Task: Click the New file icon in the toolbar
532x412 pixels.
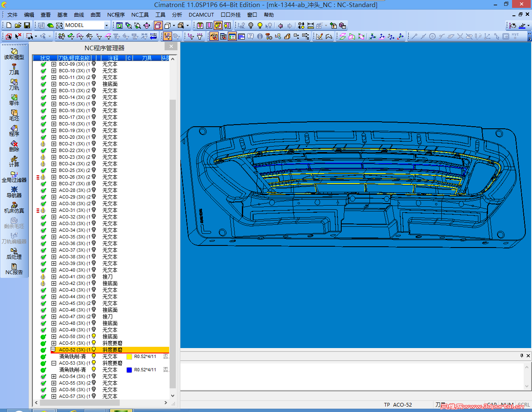Action: pyautogui.click(x=9, y=25)
